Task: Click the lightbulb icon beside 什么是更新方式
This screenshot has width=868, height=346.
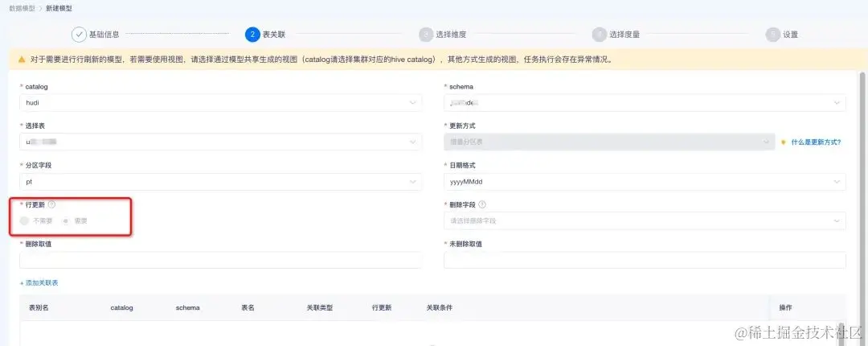Action: pyautogui.click(x=783, y=142)
